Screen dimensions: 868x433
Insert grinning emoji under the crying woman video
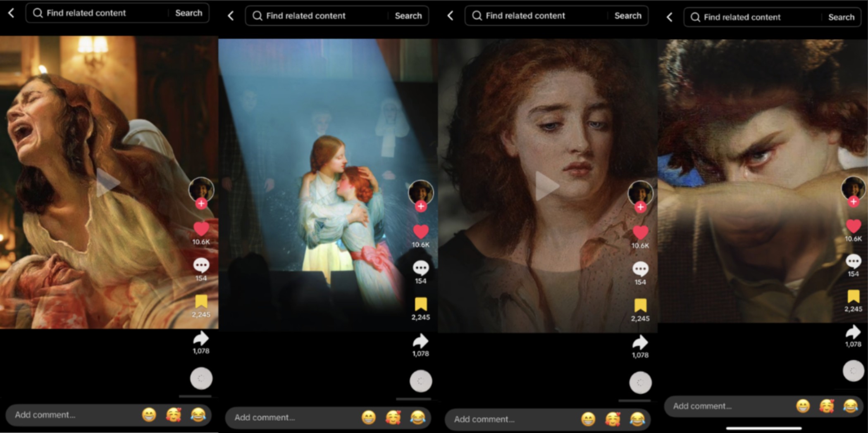[x=149, y=414]
